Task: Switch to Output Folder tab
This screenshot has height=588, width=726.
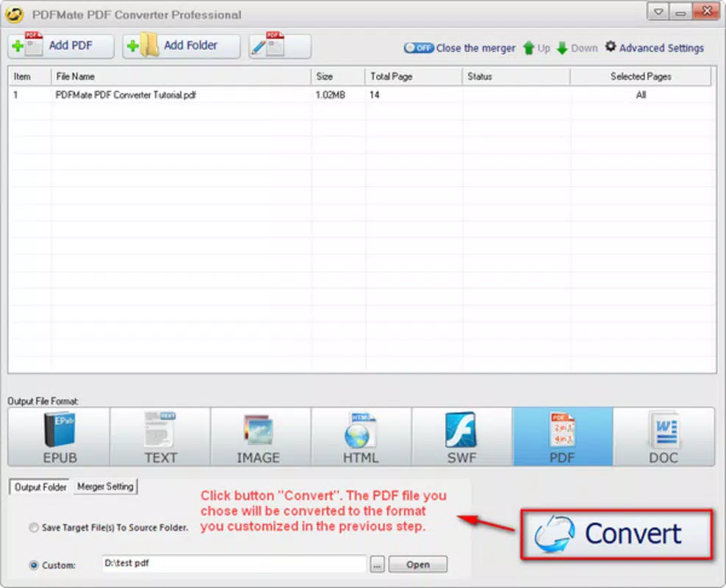Action: pyautogui.click(x=40, y=487)
